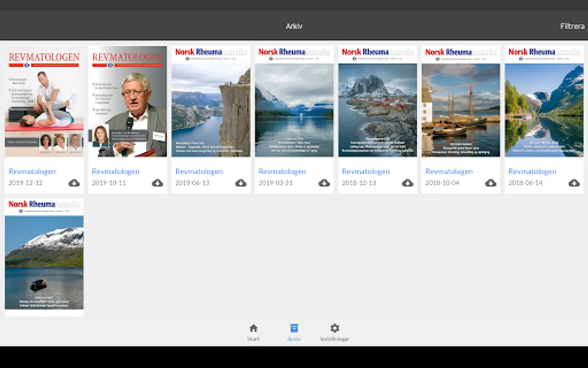Click Revmatologen title above 2019-03-21
This screenshot has height=368, width=588.
coord(282,171)
